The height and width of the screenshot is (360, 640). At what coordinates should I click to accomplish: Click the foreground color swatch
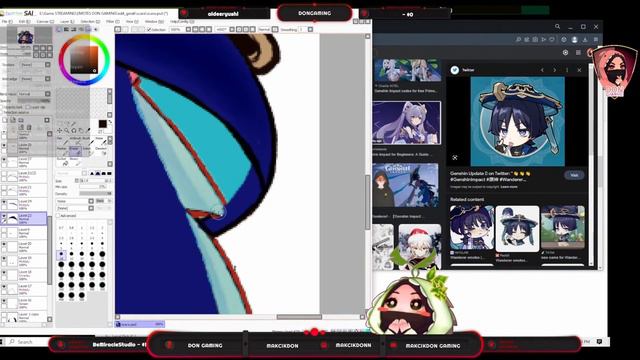tap(102, 123)
